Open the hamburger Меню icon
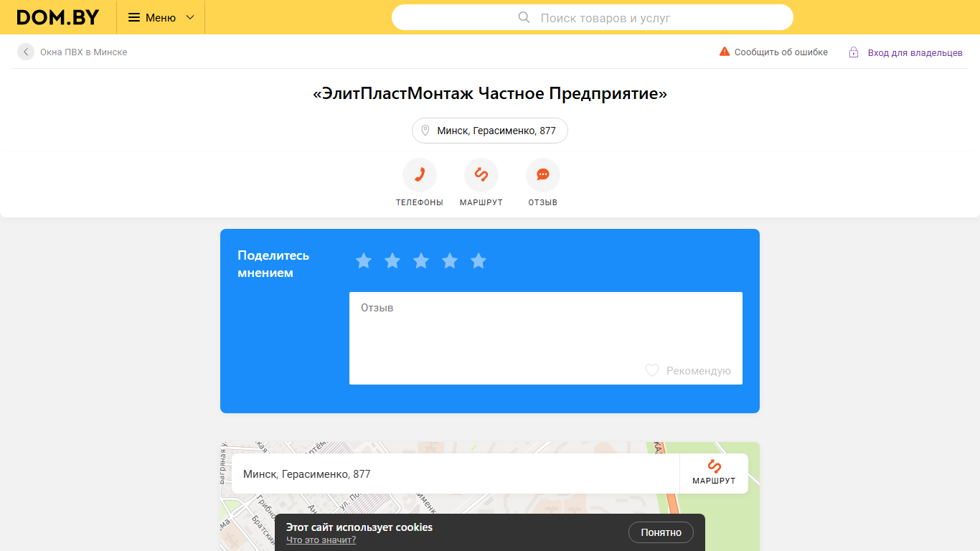 [x=134, y=17]
